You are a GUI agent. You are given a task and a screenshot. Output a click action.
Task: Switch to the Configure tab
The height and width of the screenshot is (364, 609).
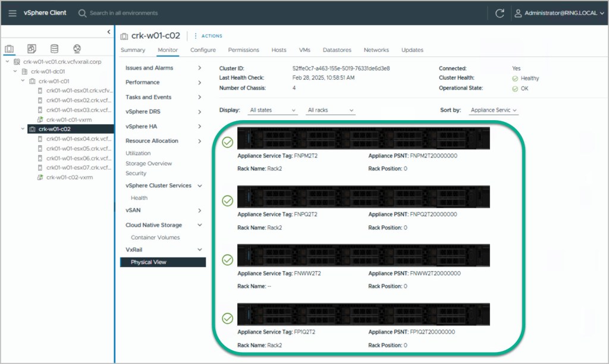click(x=203, y=50)
